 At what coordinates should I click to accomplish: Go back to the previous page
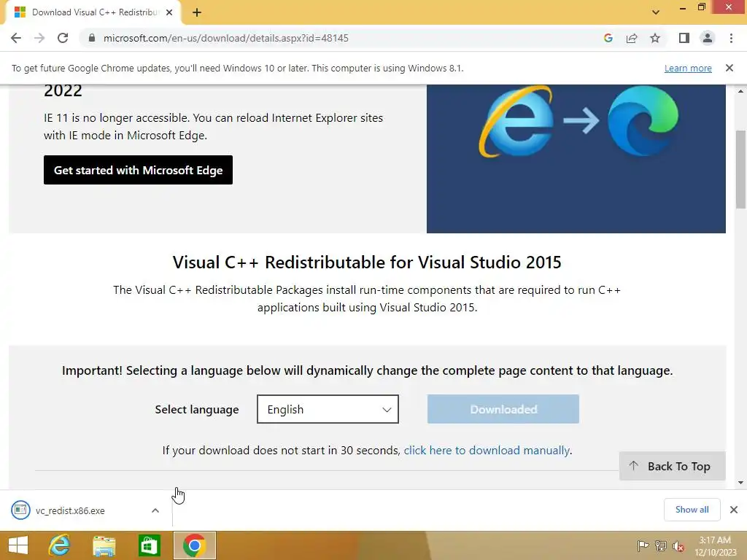pyautogui.click(x=16, y=38)
